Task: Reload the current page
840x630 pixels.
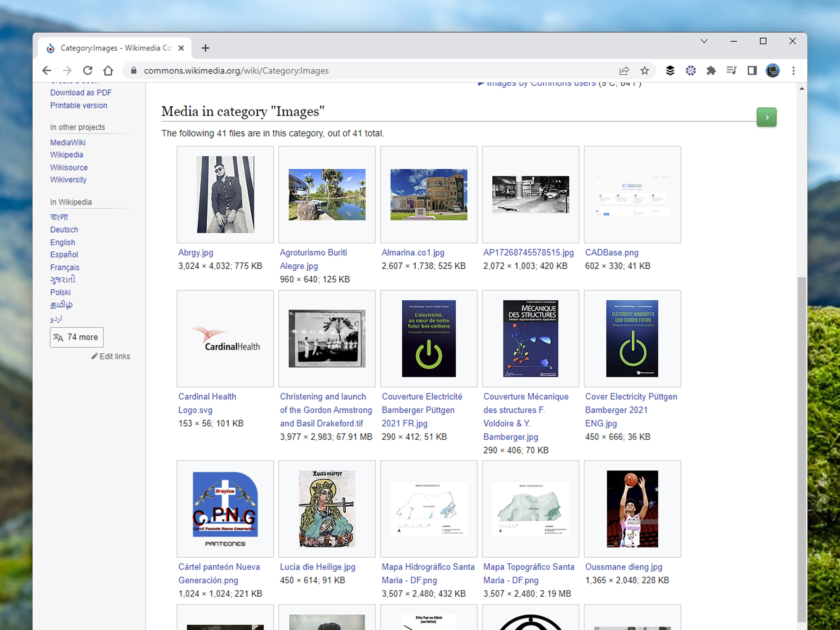Action: pos(88,71)
